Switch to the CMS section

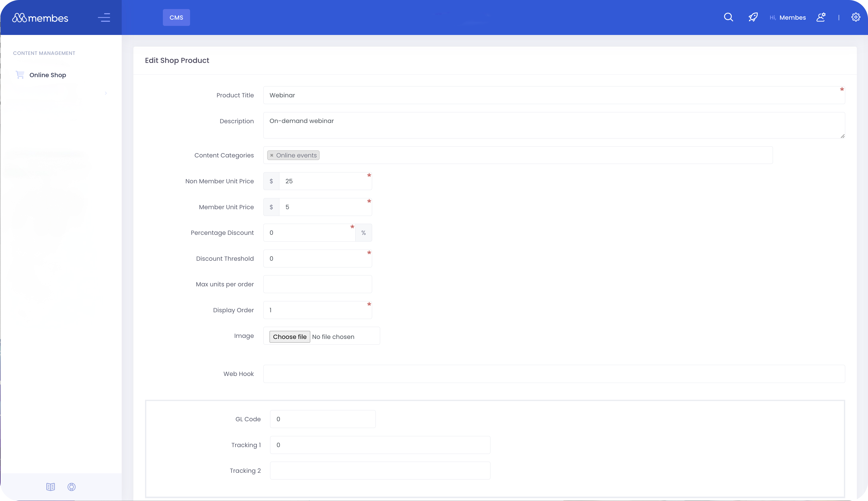(176, 17)
